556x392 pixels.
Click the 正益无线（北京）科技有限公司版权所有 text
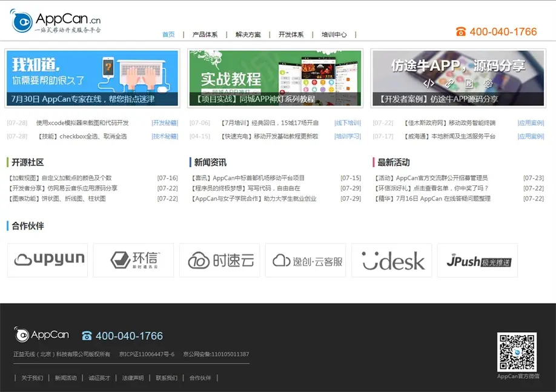coord(62,354)
